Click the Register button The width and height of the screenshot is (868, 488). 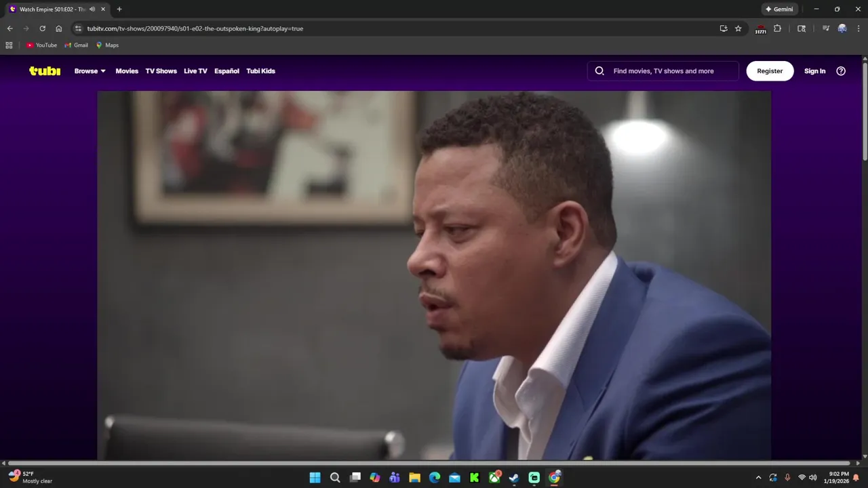[770, 71]
